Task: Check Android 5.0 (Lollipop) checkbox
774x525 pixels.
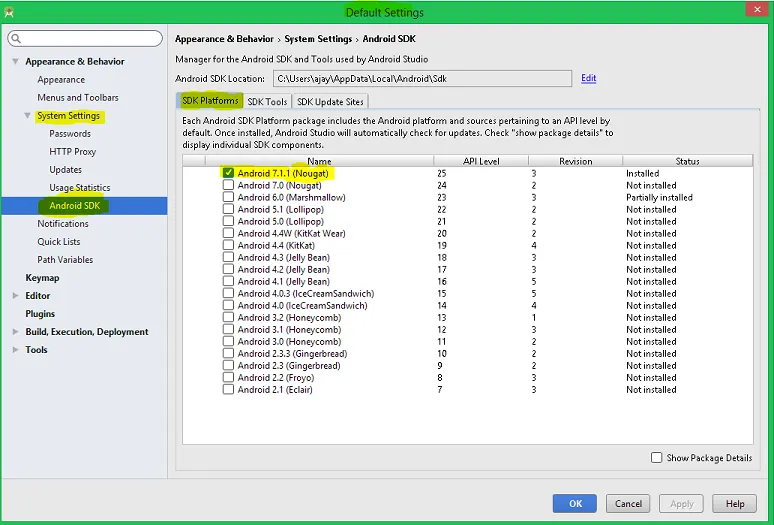Action: click(x=228, y=221)
